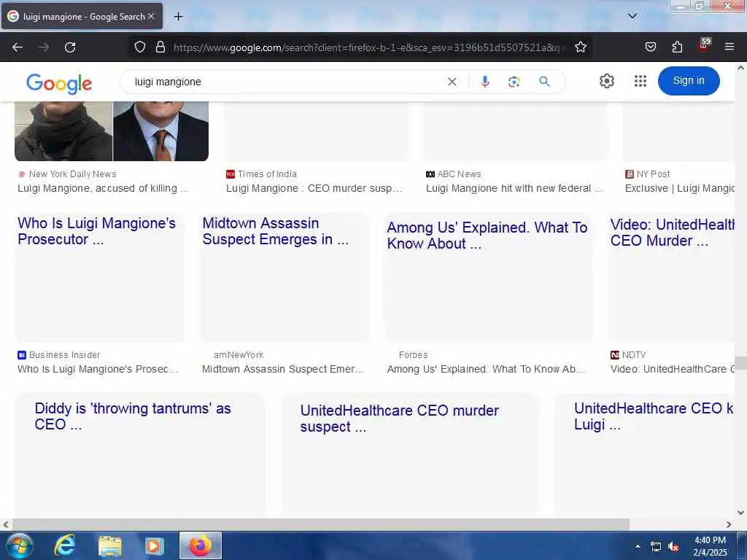
Task: Click Forbes source label
Action: [x=413, y=355]
